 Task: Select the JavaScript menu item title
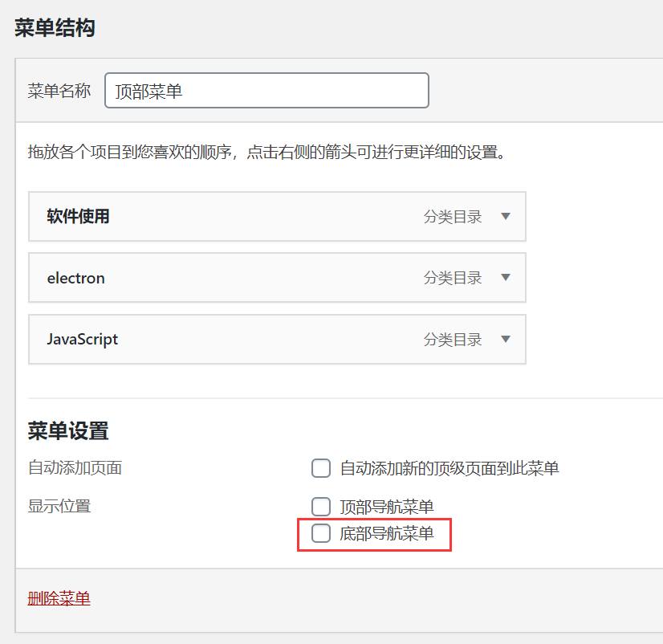(83, 340)
